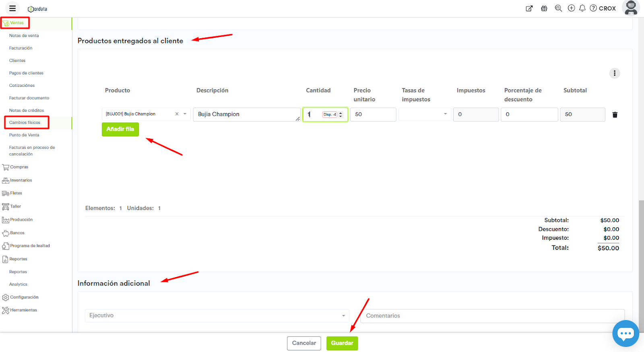
Task: Open the three-dot options menu of products table
Action: tap(614, 73)
